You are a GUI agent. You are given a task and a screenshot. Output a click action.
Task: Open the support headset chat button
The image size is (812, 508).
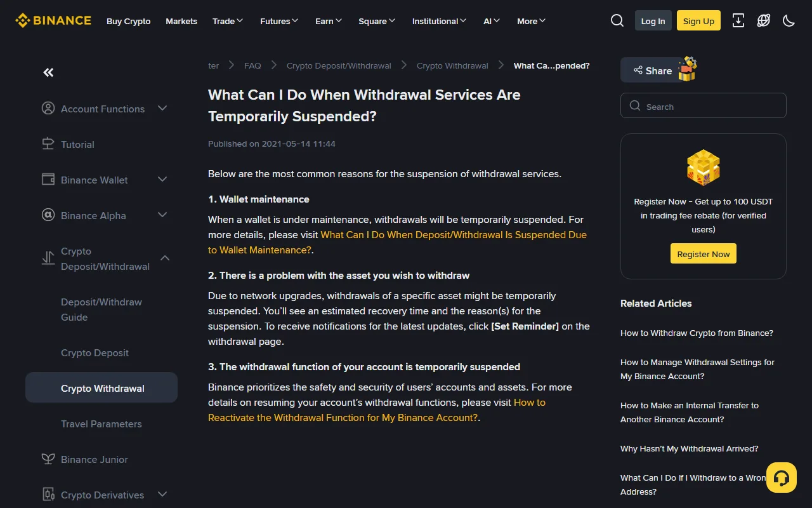coord(782,478)
